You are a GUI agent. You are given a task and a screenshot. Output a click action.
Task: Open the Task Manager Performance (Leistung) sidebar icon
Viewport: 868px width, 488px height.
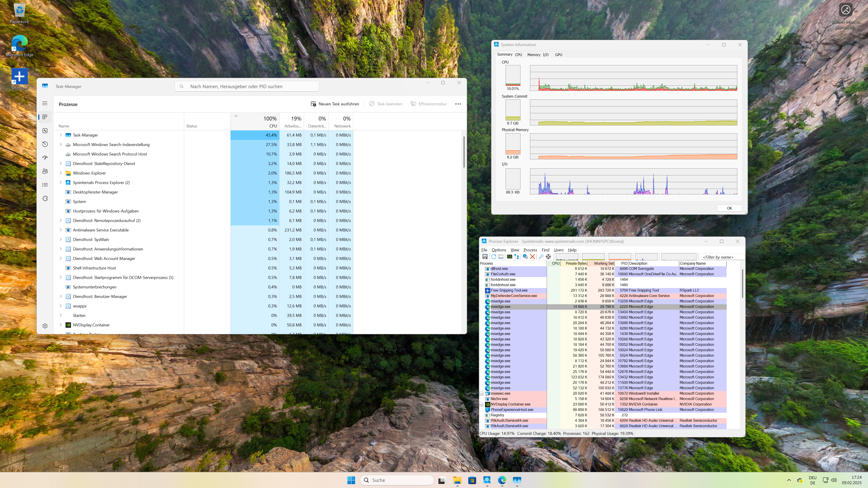point(45,131)
